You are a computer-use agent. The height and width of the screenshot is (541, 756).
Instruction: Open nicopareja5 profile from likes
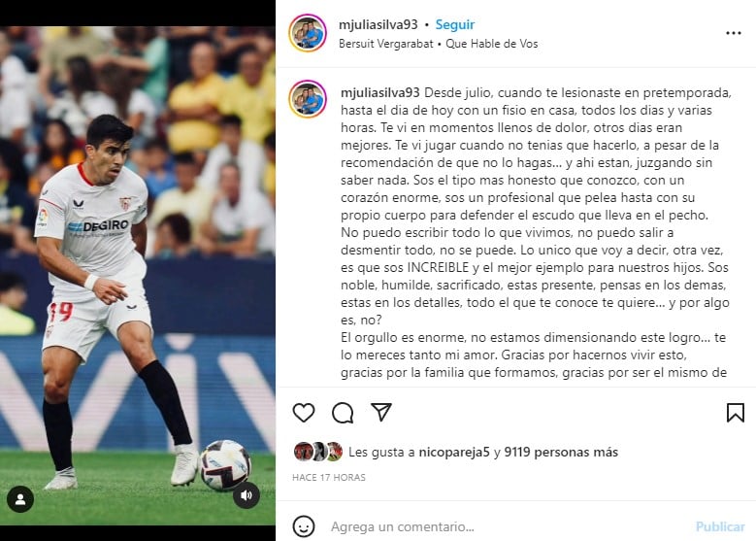454,453
